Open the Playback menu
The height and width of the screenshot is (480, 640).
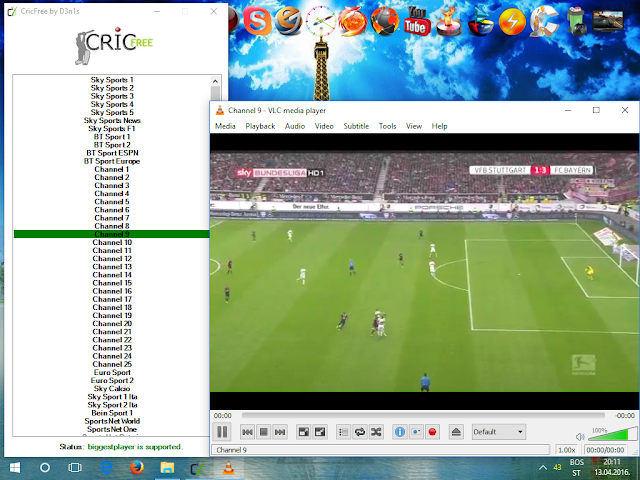(x=260, y=126)
